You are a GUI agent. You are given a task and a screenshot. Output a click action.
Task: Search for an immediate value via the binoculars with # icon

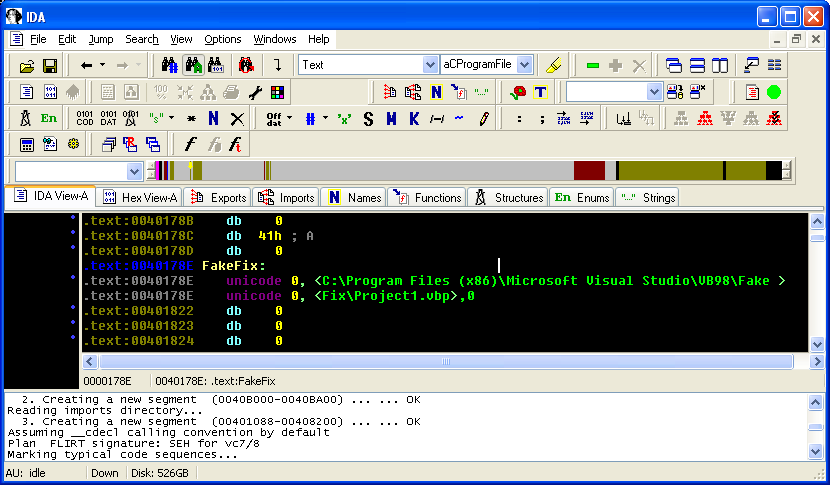169,65
